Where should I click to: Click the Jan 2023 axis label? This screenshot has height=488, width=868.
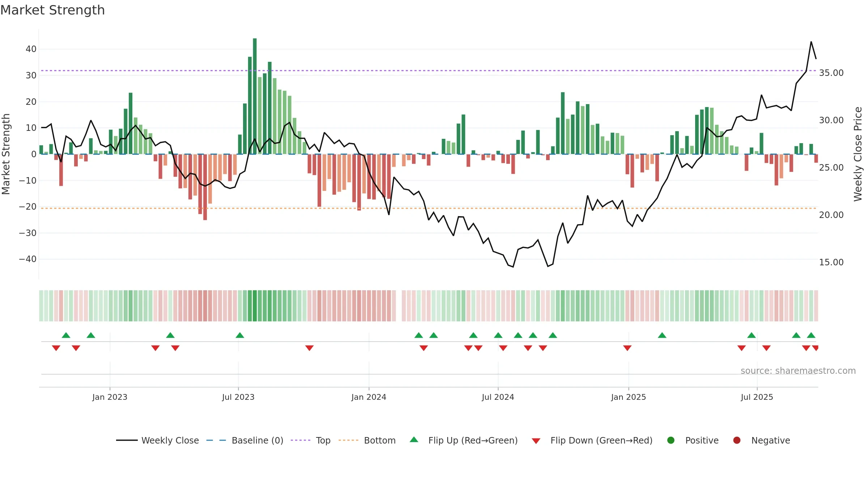click(110, 397)
